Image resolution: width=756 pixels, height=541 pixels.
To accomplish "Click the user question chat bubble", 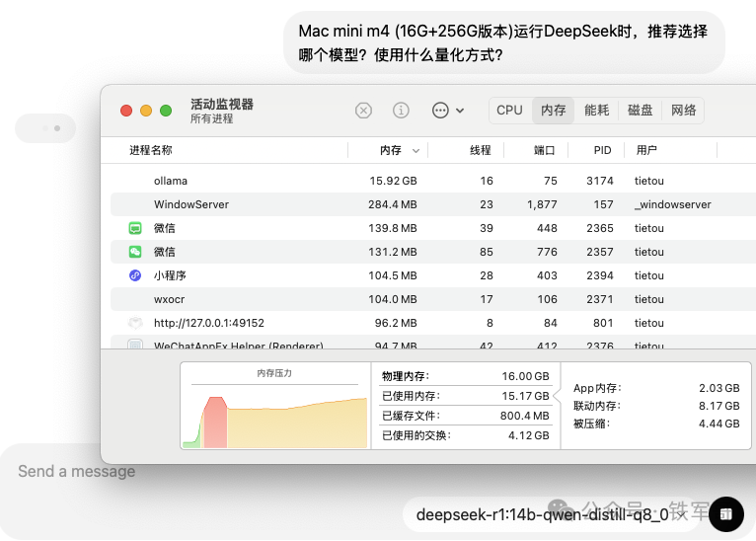I will pyautogui.click(x=504, y=42).
